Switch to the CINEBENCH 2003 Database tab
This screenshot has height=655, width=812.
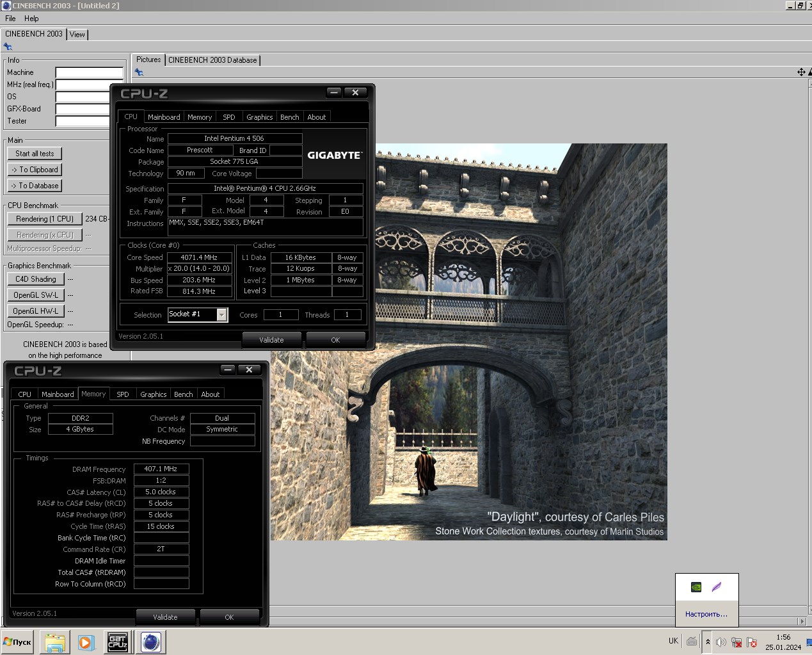click(x=212, y=60)
